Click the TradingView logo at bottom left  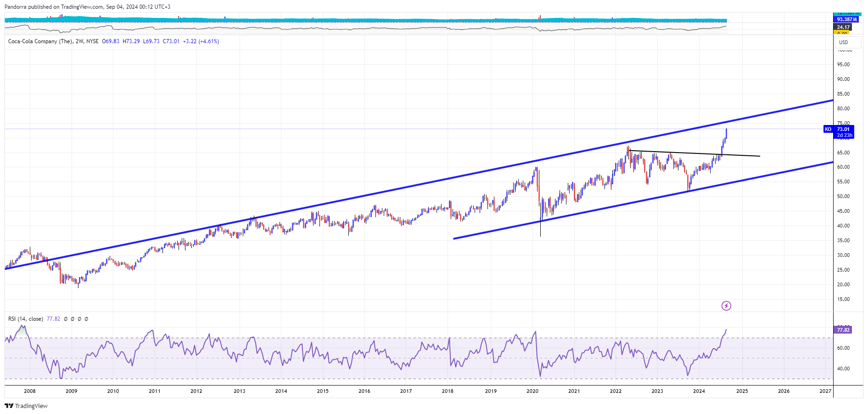coord(26,406)
